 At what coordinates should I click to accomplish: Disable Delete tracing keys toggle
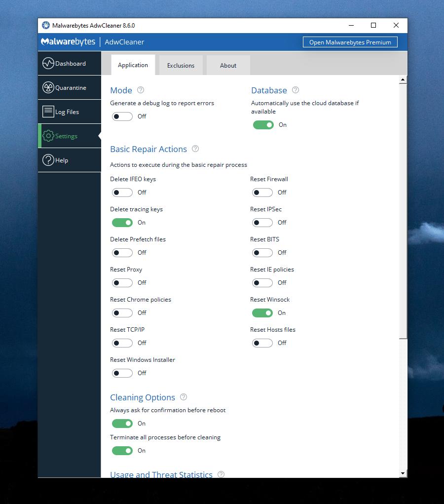(122, 223)
